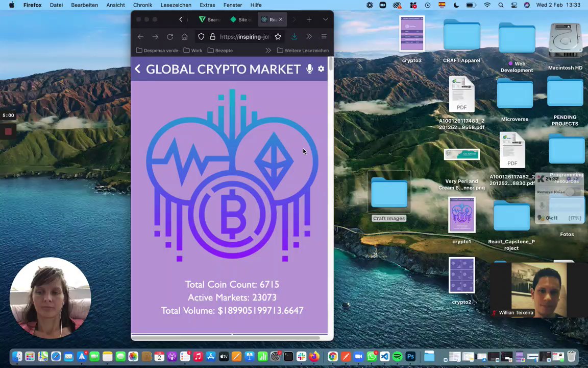Open Photoshop from the Dock
The height and width of the screenshot is (368, 588).
click(x=410, y=356)
